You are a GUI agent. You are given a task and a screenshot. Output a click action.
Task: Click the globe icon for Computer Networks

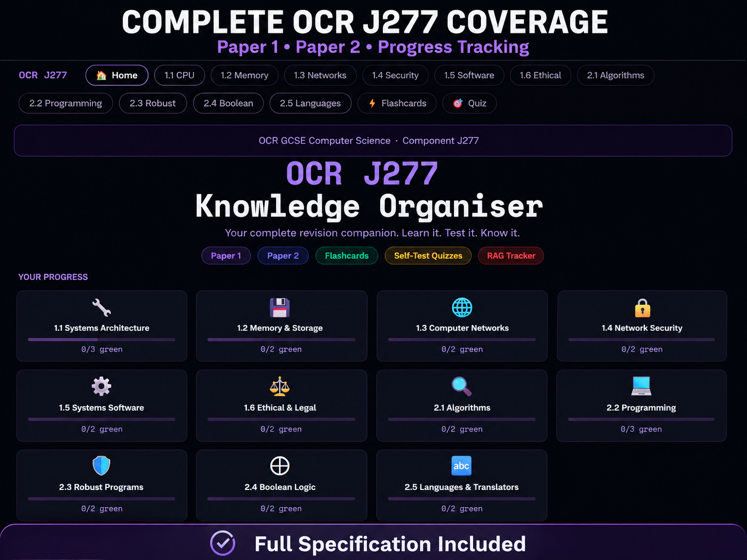coord(462,308)
